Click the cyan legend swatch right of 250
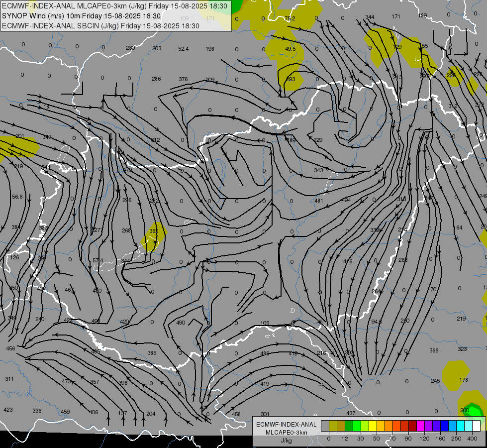The width and height of the screenshot is (487, 448). [x=461, y=426]
